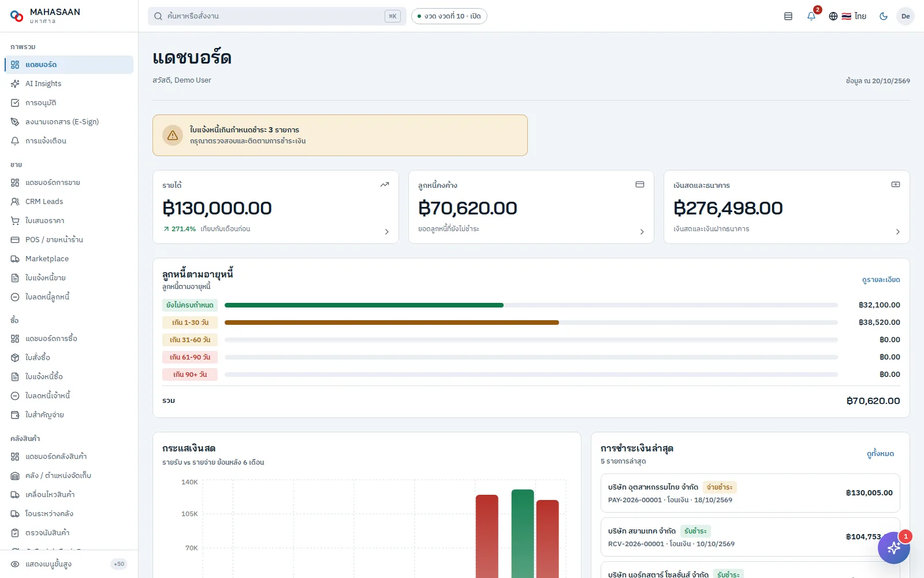The image size is (924, 578).
Task: Open ลงนามเอกสาร (E-Sign) page
Action: 69,122
